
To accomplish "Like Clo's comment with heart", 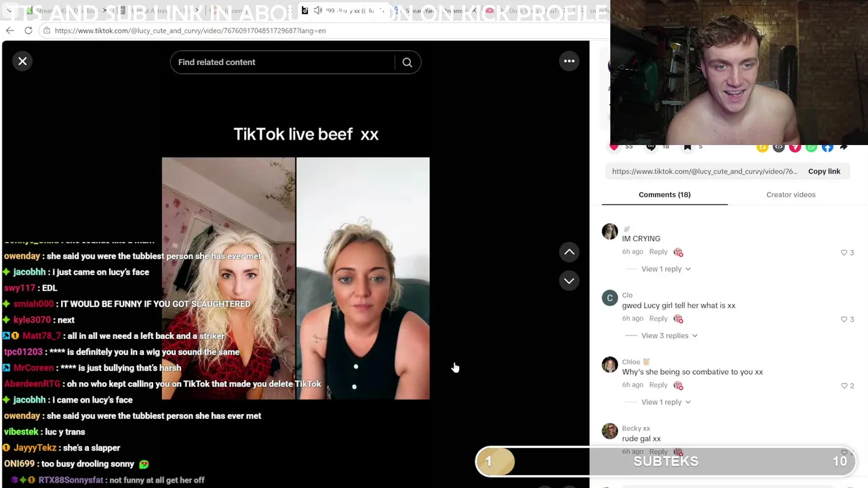I will point(844,319).
